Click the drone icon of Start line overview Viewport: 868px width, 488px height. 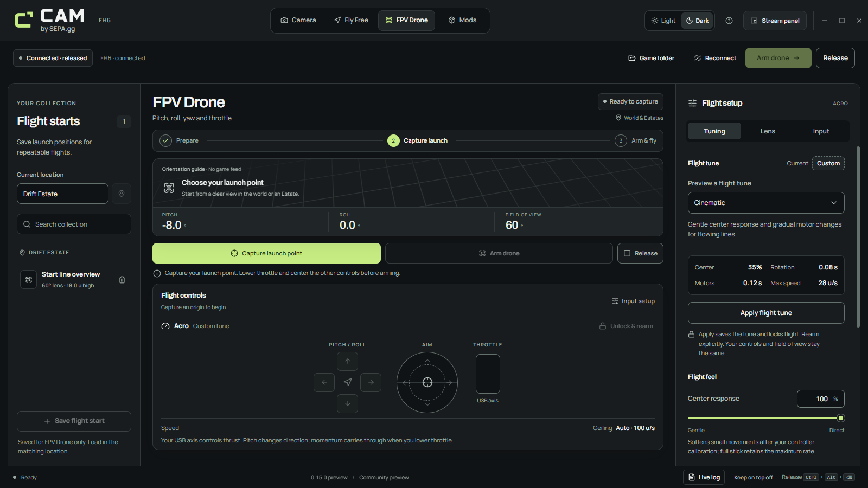pos(29,280)
